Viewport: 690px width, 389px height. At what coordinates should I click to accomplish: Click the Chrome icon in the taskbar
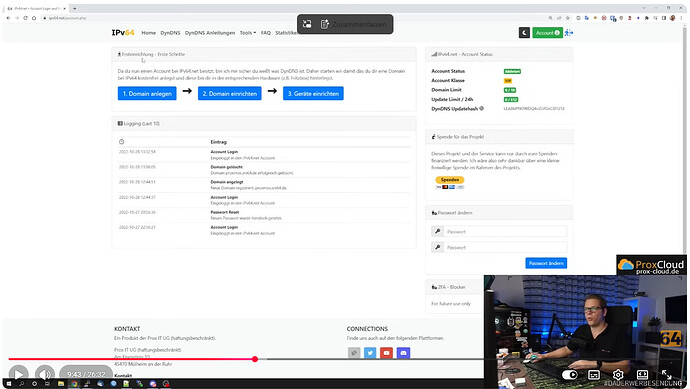[x=74, y=384]
